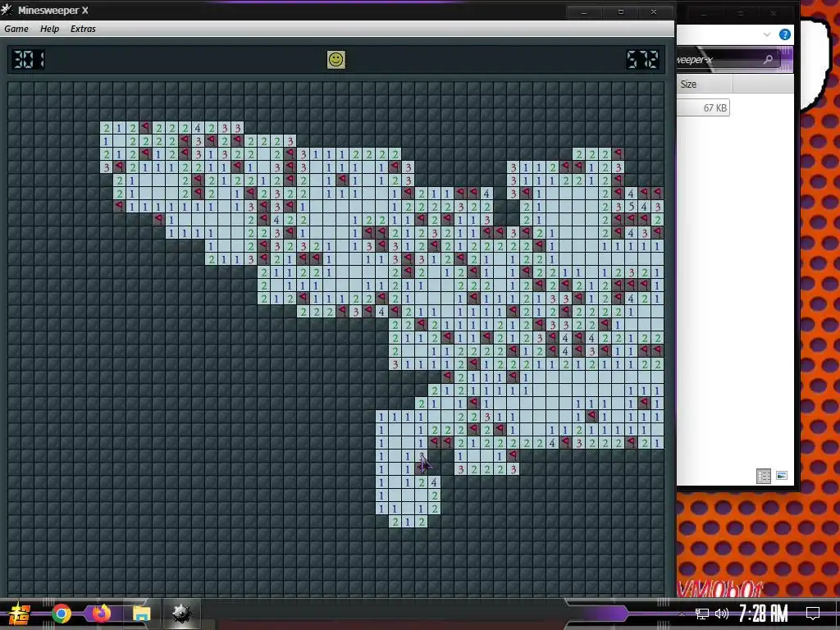Screen dimensions: 840x630
Task: Click the Minesweeper mine icon on taskbar
Action: click(x=181, y=614)
